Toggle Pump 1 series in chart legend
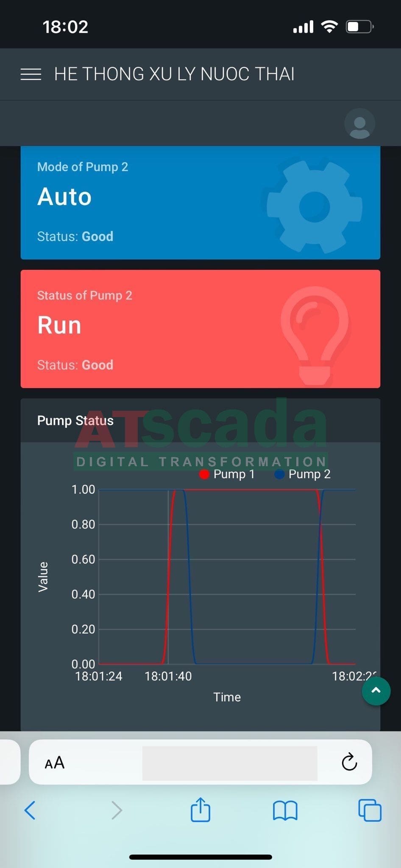This screenshot has height=868, width=401. (x=227, y=474)
